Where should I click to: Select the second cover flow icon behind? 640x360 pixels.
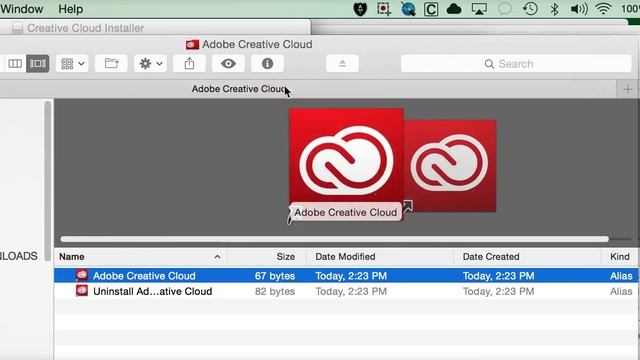[x=450, y=166]
